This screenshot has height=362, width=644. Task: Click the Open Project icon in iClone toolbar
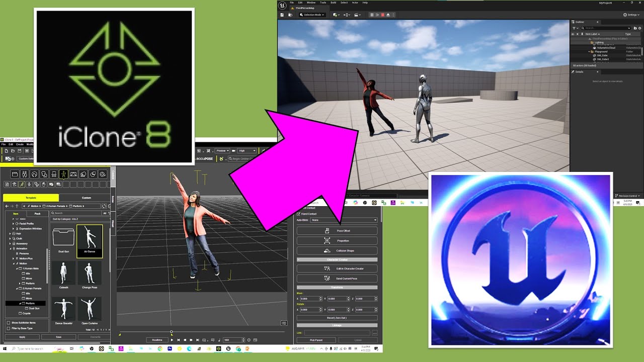(13, 151)
